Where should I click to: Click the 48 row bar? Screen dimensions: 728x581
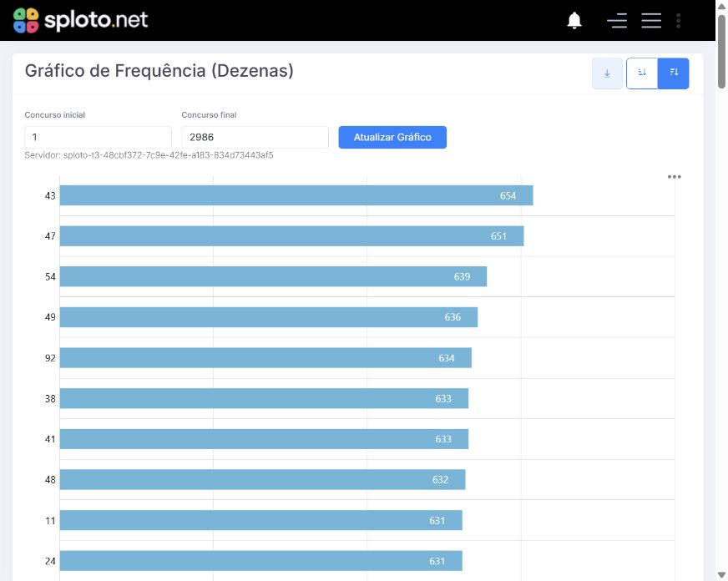262,479
